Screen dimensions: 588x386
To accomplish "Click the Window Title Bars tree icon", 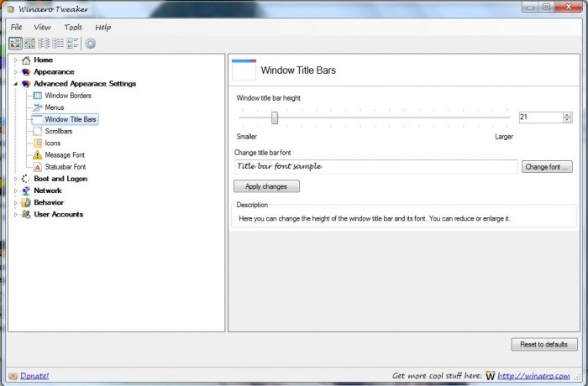I will point(38,119).
